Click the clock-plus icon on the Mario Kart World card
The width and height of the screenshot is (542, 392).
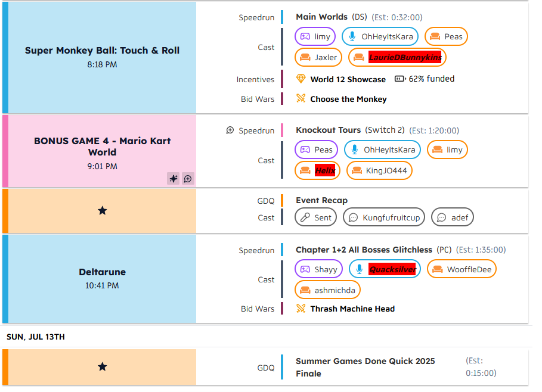(188, 179)
